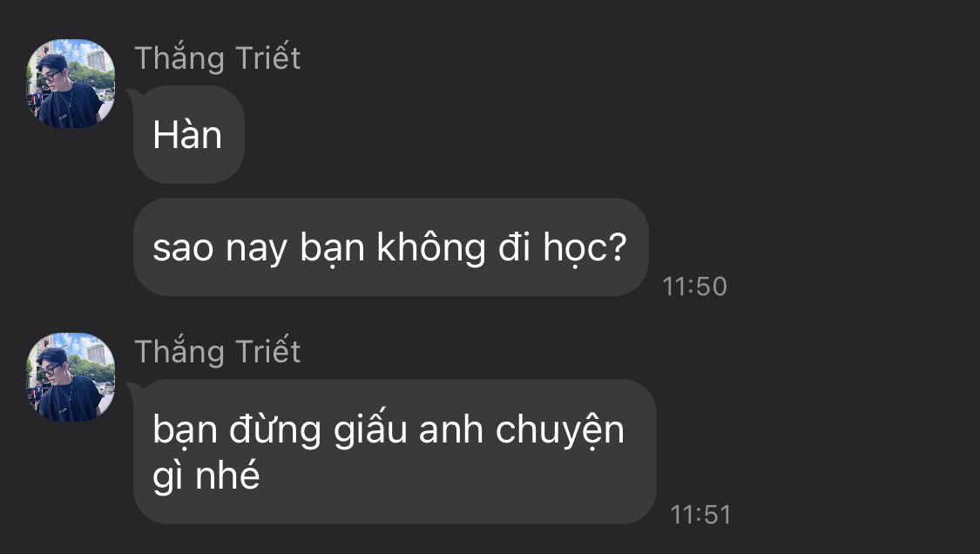Click the 11:51 timestamp
This screenshot has height=554, width=980.
tap(700, 515)
